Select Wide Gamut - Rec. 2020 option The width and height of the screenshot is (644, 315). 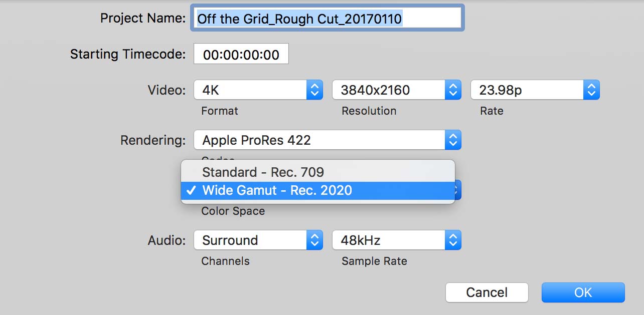[318, 190]
